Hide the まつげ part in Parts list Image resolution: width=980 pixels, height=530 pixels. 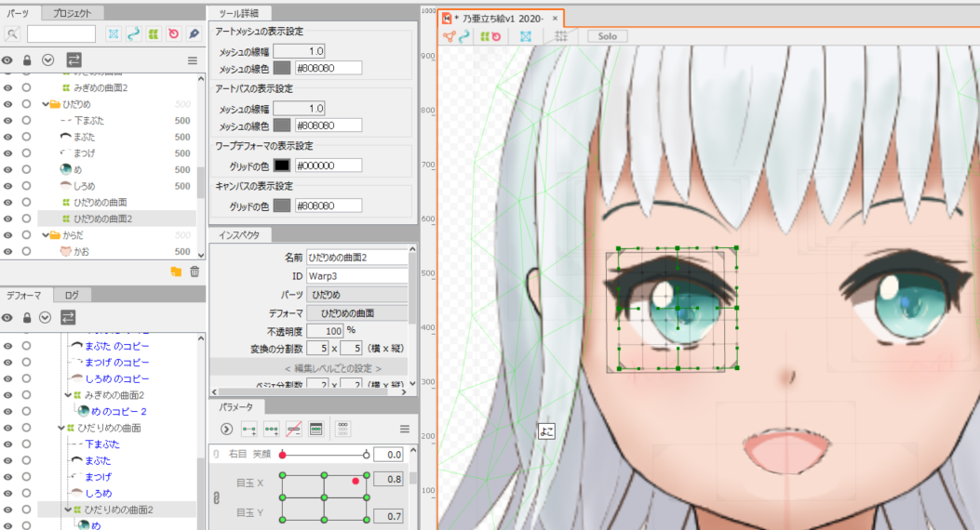click(7, 152)
